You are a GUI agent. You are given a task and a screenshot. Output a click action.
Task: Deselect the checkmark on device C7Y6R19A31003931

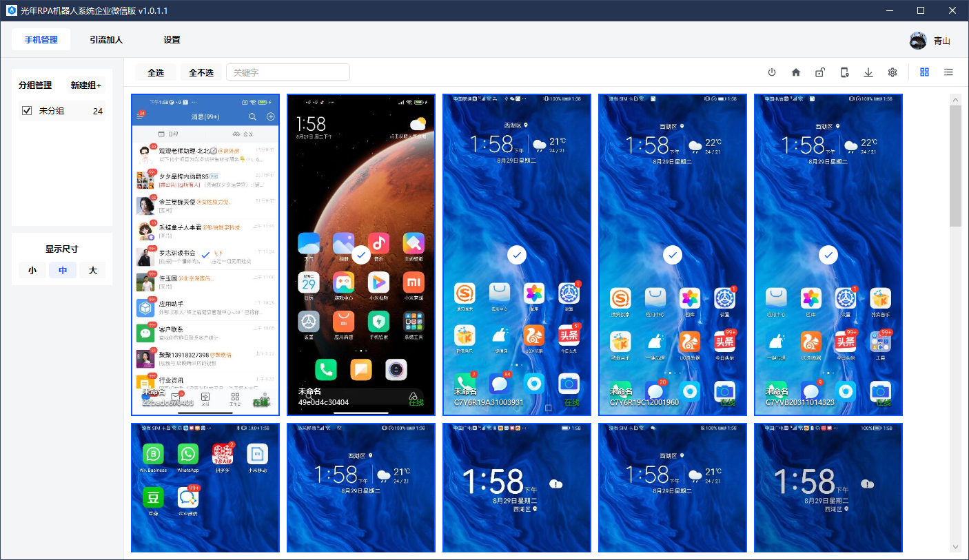coord(517,255)
